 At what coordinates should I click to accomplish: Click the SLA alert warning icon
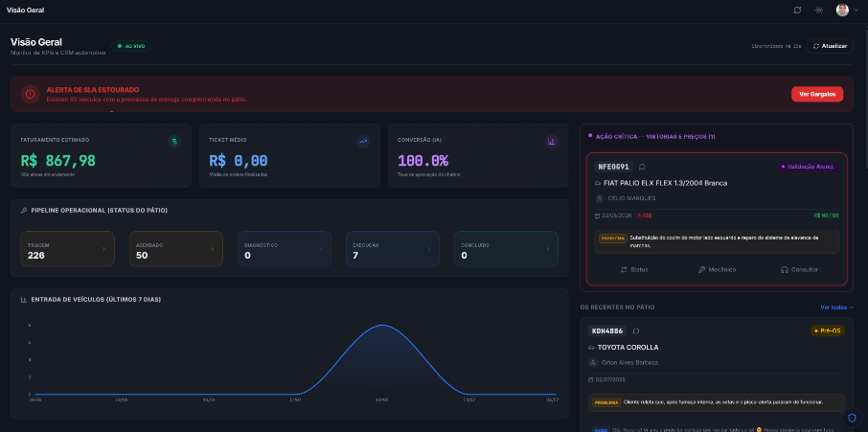30,94
